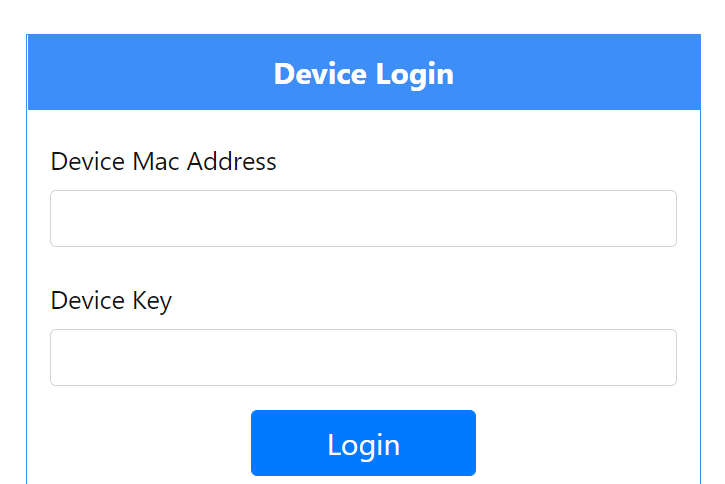The image size is (725, 484).
Task: Submit the form with the Login button
Action: click(x=363, y=443)
